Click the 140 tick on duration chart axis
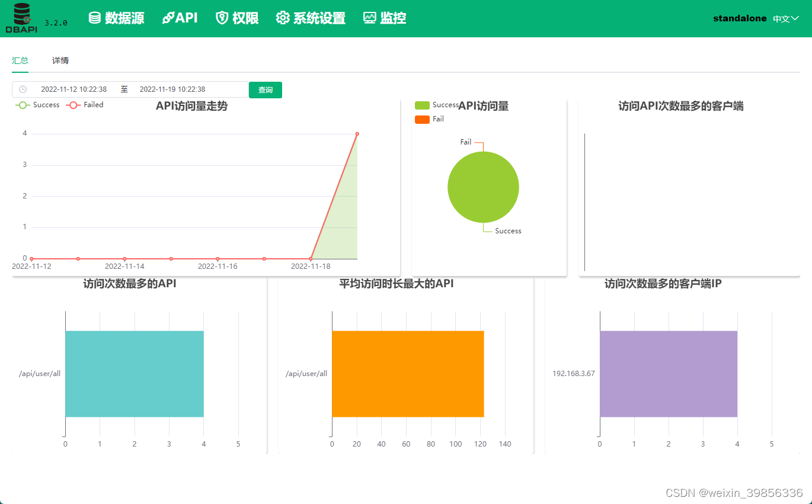This screenshot has height=504, width=812. (505, 444)
